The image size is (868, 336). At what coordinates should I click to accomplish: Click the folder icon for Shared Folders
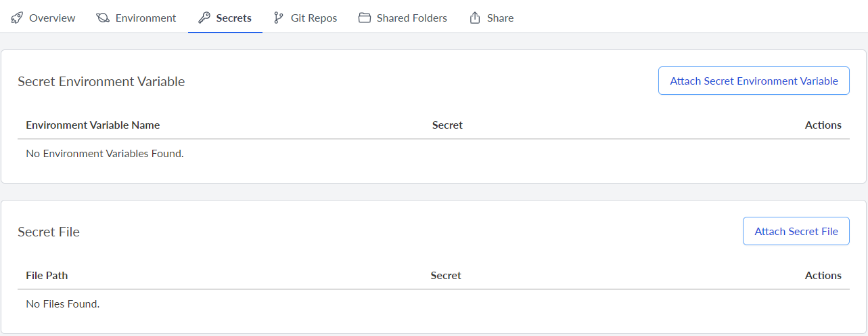click(365, 18)
